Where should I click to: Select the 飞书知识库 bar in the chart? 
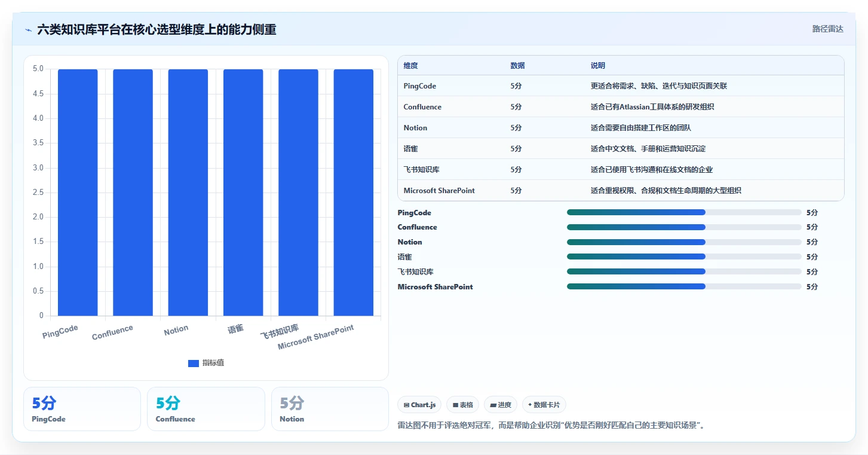tap(298, 193)
